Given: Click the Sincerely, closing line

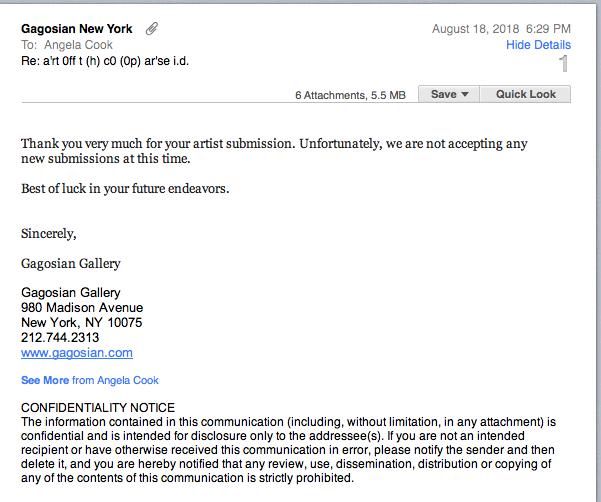Looking at the screenshot, I should 49,234.
